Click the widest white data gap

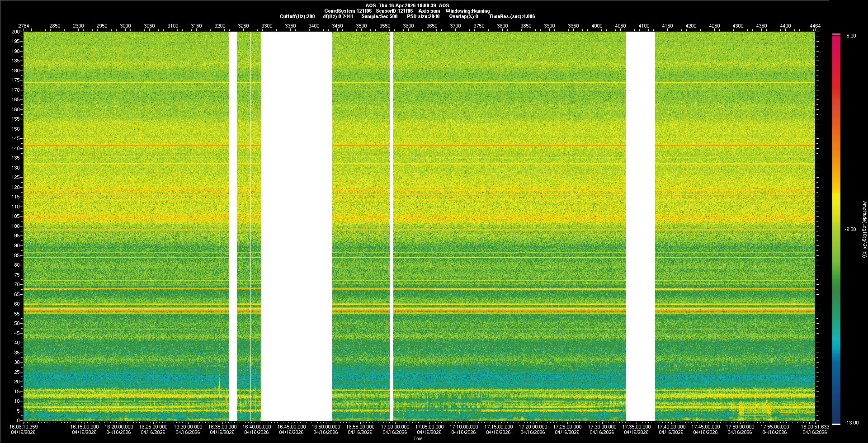click(297, 226)
